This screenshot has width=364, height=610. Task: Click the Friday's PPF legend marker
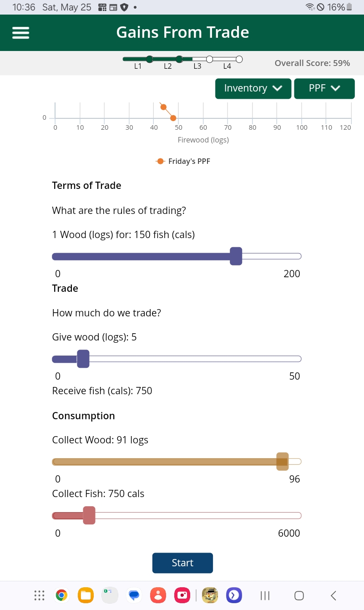160,161
